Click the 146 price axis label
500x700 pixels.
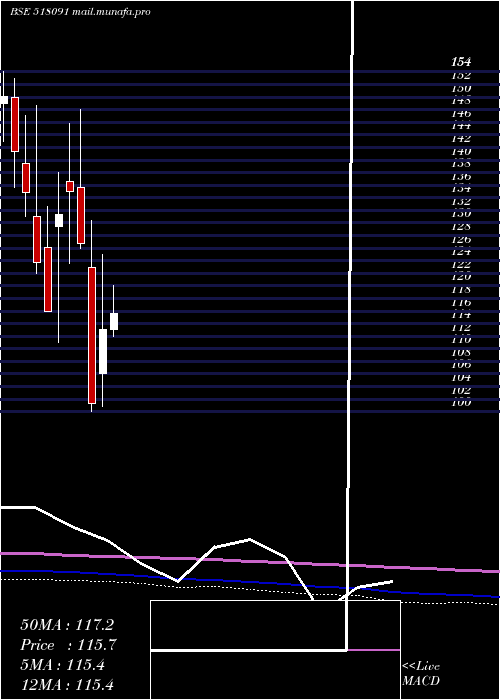461,113
